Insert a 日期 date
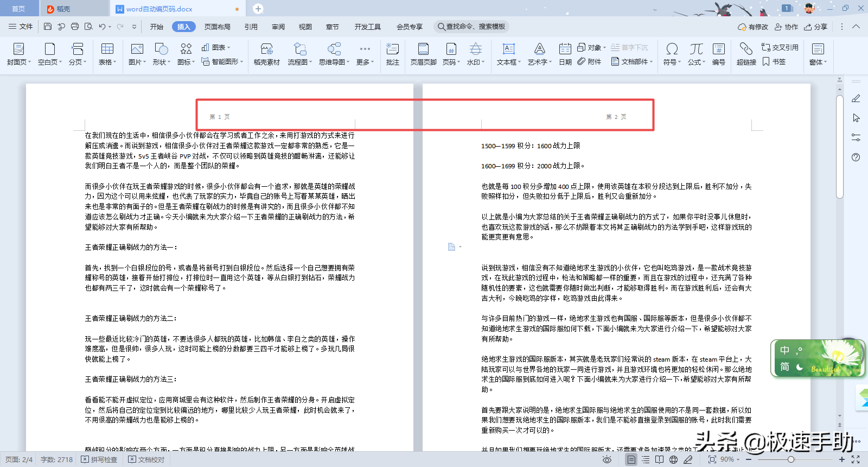The width and height of the screenshot is (868, 467). coord(565,54)
